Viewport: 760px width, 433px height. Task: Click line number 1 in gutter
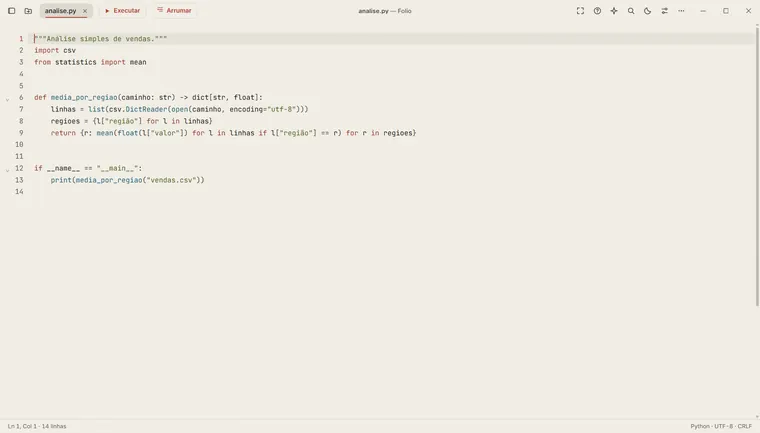(21, 38)
